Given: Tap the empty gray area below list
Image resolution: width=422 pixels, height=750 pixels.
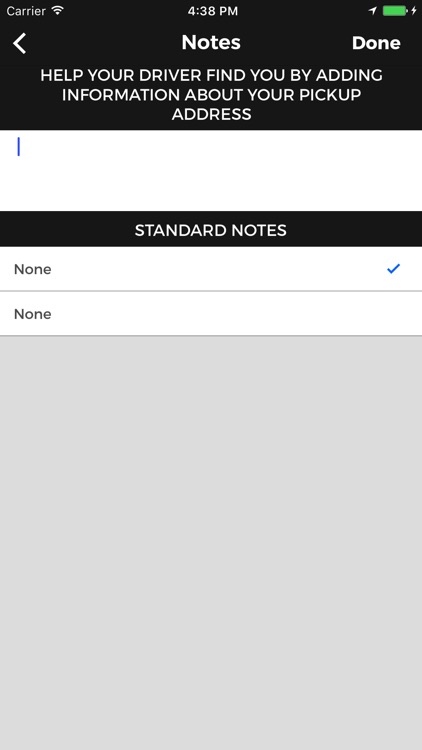Looking at the screenshot, I should pyautogui.click(x=211, y=543).
